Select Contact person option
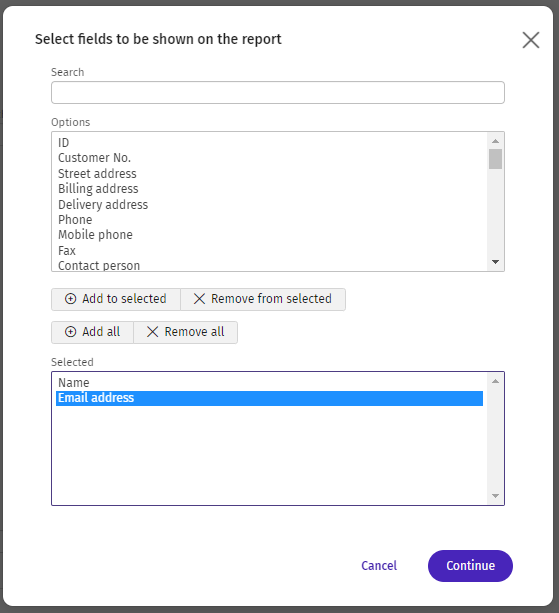Image resolution: width=559 pixels, height=613 pixels. click(270, 265)
